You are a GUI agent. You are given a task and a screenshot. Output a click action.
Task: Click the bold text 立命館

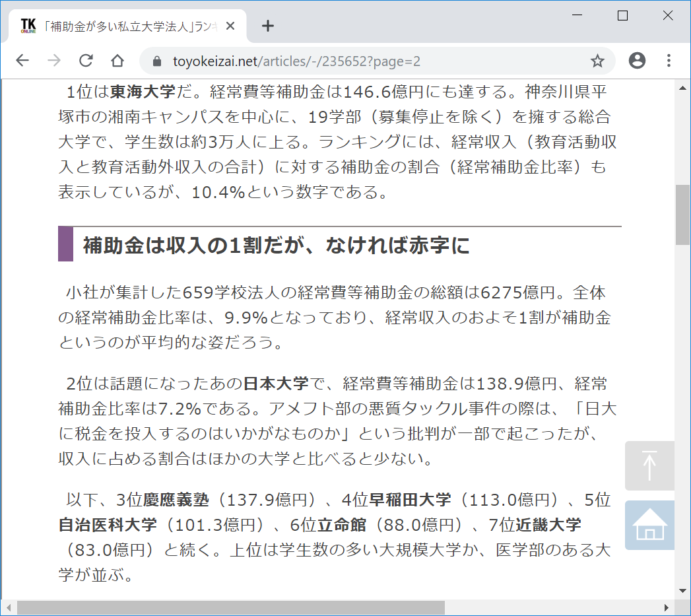click(341, 525)
